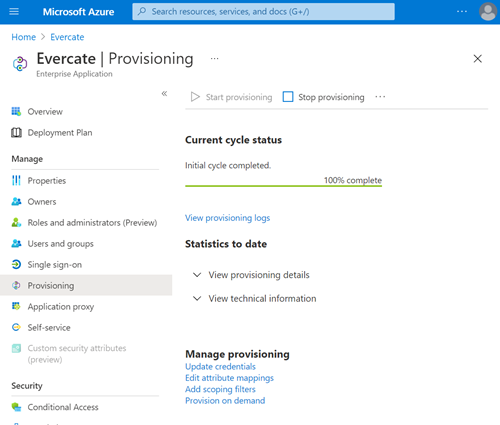This screenshot has width=500, height=425.
Task: Collapse the sidebar with double chevron
Action: click(164, 93)
